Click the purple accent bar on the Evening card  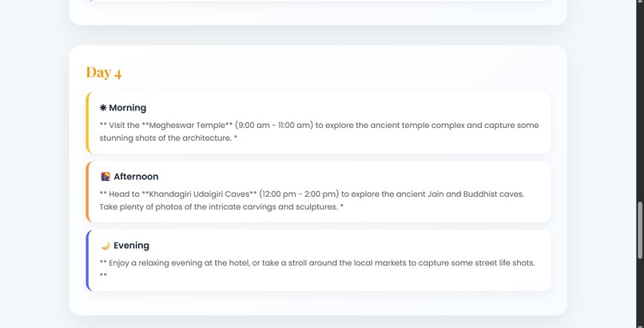87,260
